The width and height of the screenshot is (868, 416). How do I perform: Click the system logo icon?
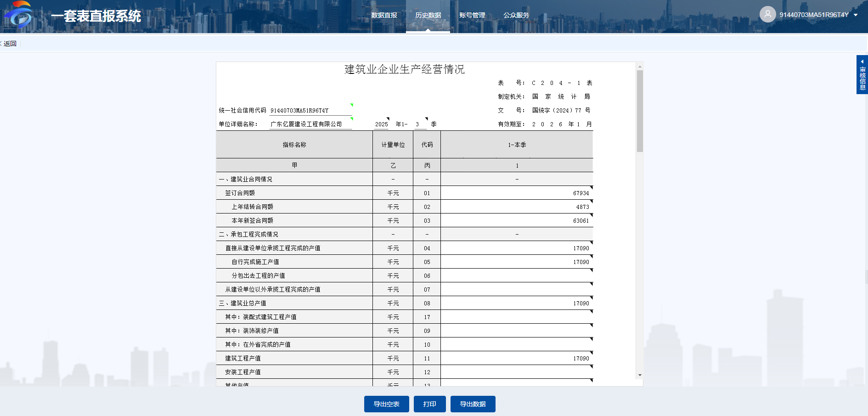18,15
